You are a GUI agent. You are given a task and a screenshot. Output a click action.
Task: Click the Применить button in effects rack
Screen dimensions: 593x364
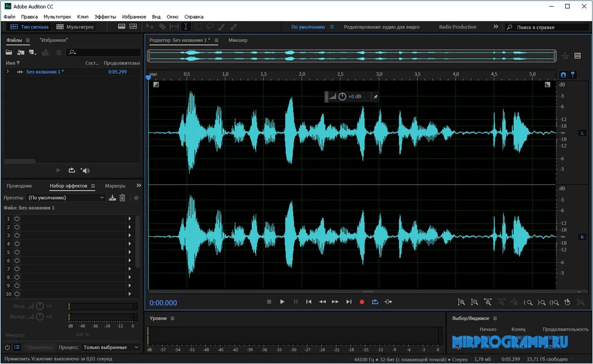point(40,347)
